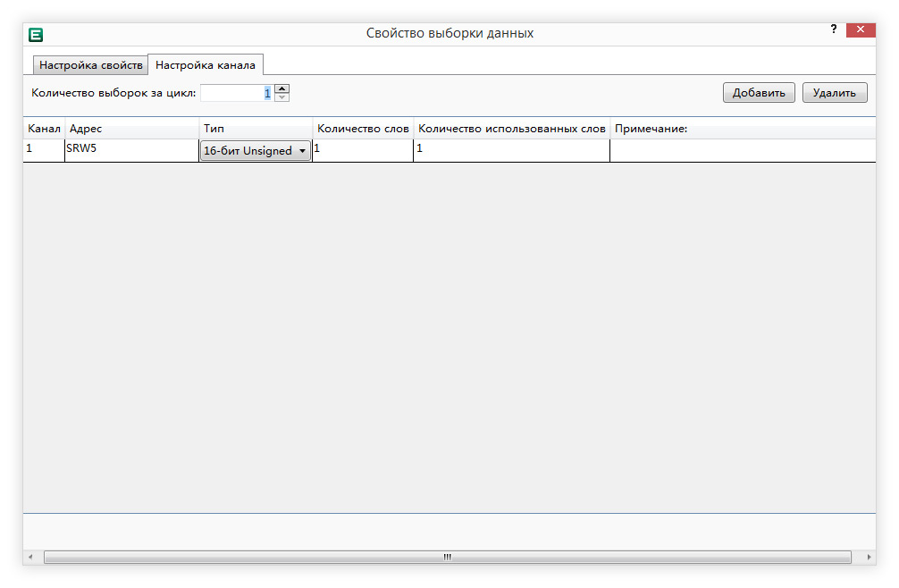Select the Настройка канала tab

tap(206, 64)
